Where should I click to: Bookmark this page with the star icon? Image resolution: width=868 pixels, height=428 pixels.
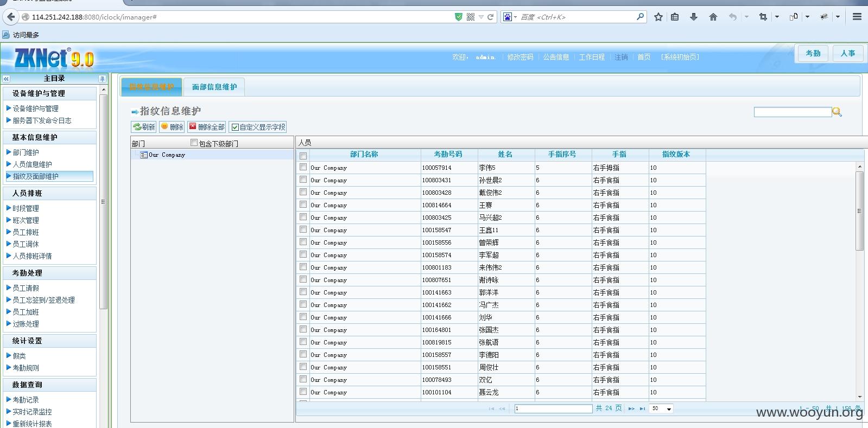pos(658,17)
